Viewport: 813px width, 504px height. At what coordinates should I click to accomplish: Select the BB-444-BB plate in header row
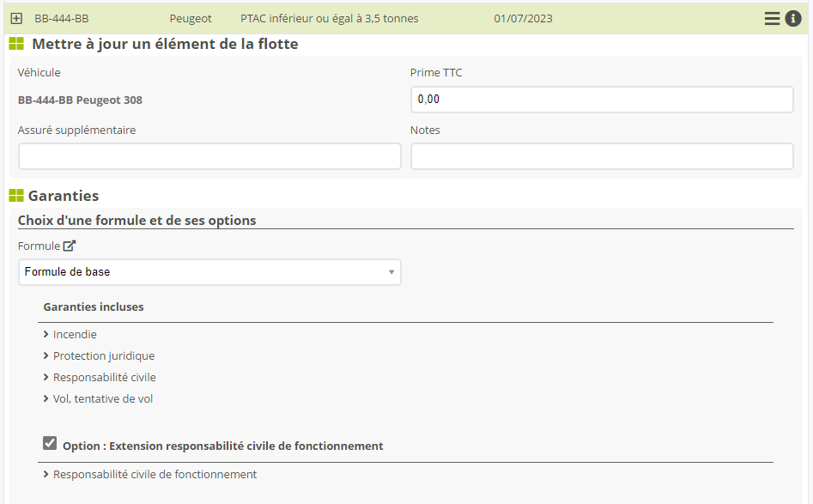(61, 18)
